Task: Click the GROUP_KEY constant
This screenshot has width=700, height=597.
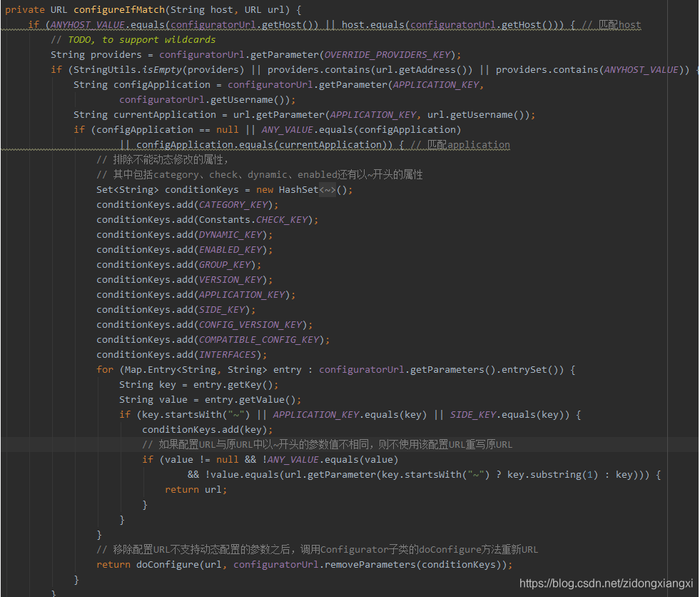Action: pos(225,265)
